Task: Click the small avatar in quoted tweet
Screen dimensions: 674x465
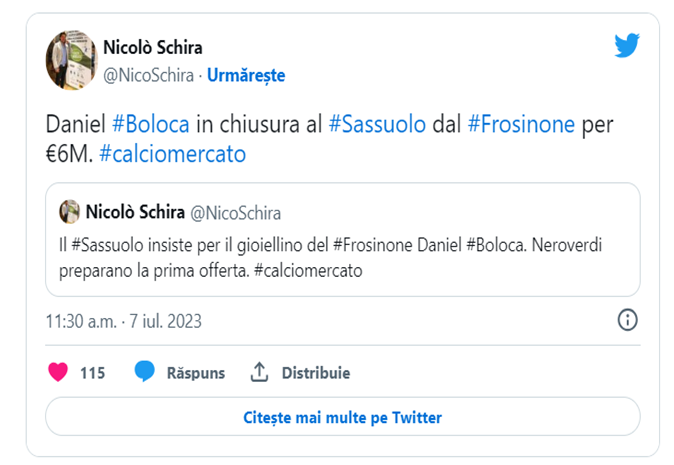Action: point(70,212)
